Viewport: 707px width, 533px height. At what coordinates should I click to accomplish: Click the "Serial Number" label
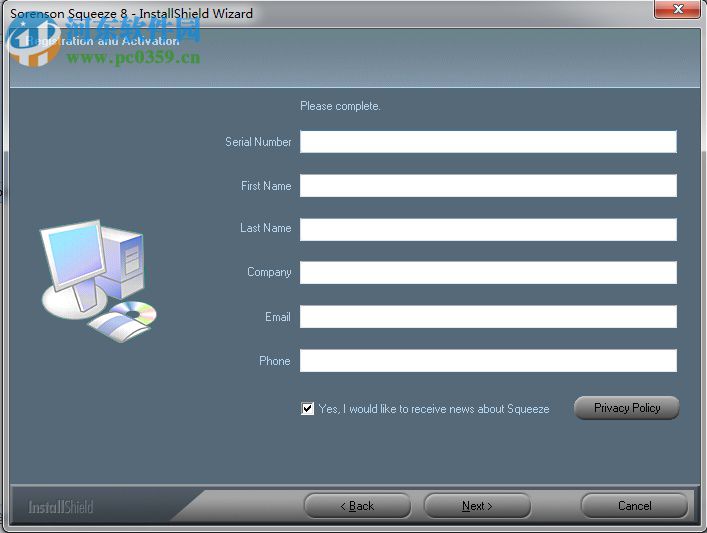point(258,142)
